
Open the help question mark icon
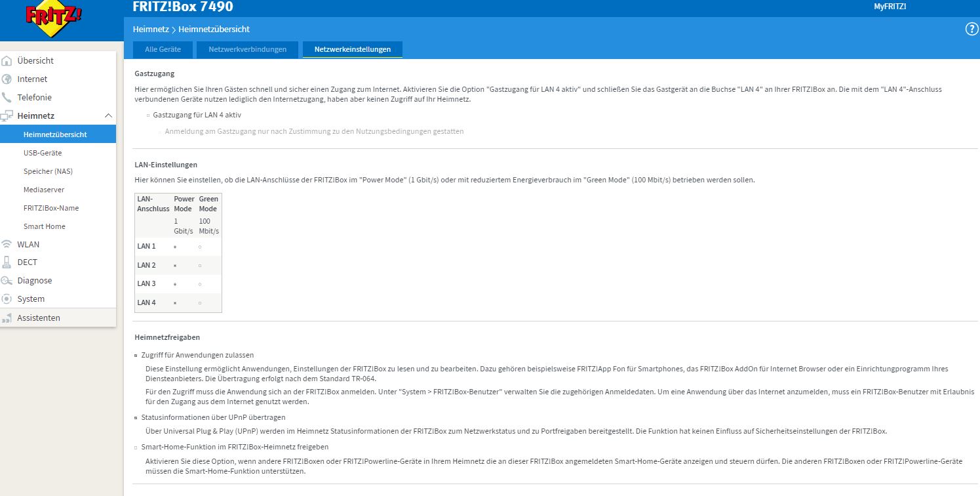(971, 29)
